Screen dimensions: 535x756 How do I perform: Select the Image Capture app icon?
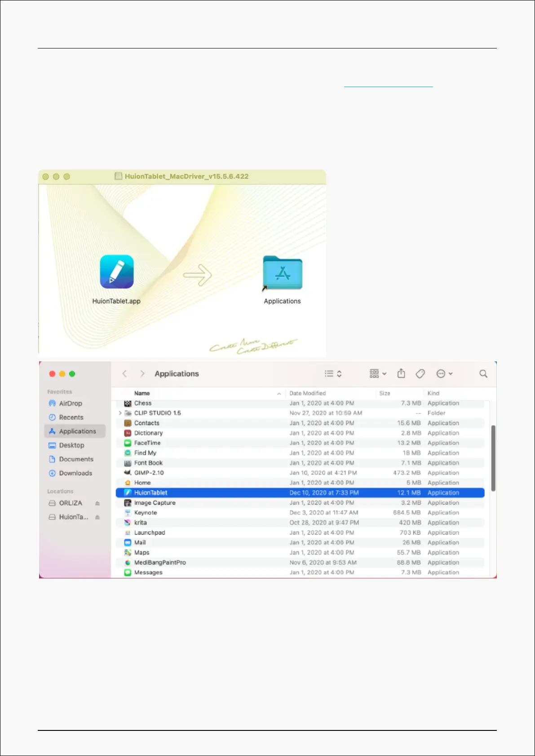click(128, 503)
